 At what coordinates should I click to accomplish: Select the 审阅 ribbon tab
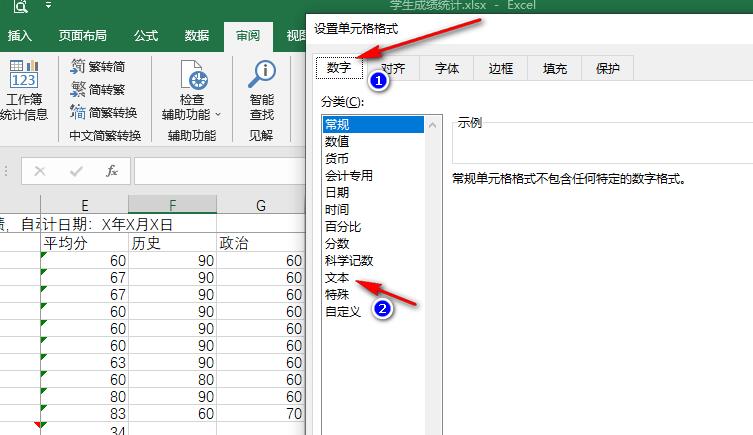(x=248, y=36)
